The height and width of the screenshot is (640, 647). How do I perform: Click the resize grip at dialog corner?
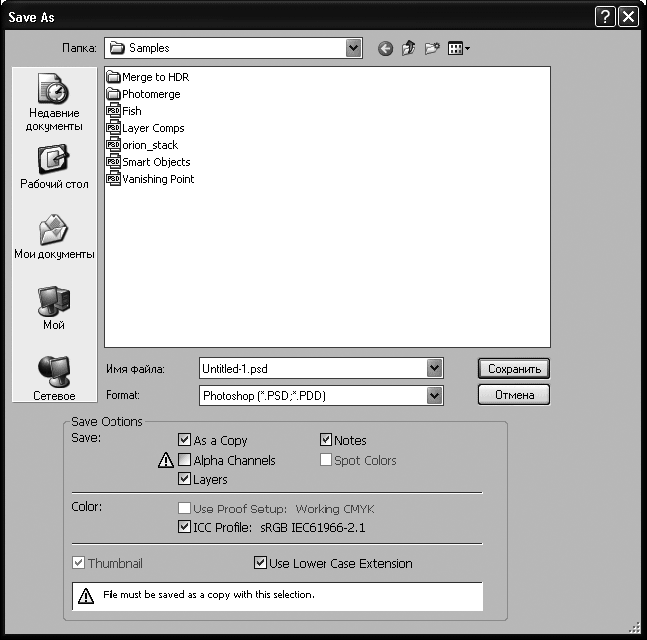pyautogui.click(x=635, y=628)
